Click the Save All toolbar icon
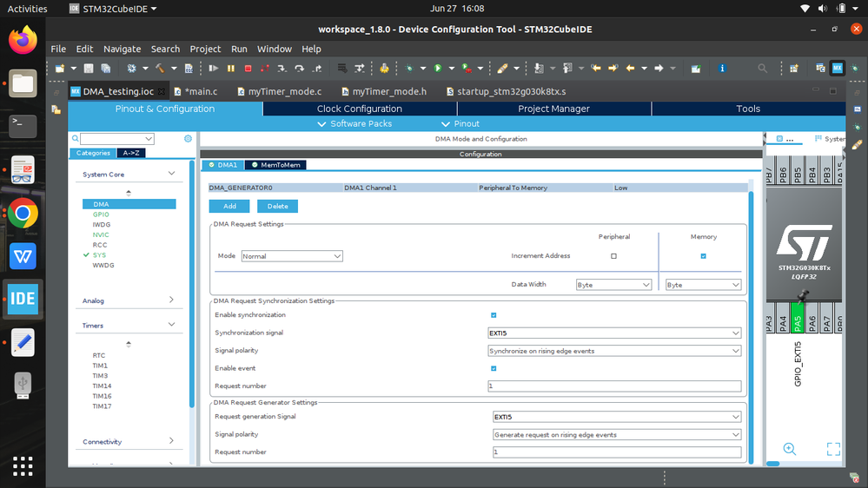 [x=106, y=68]
